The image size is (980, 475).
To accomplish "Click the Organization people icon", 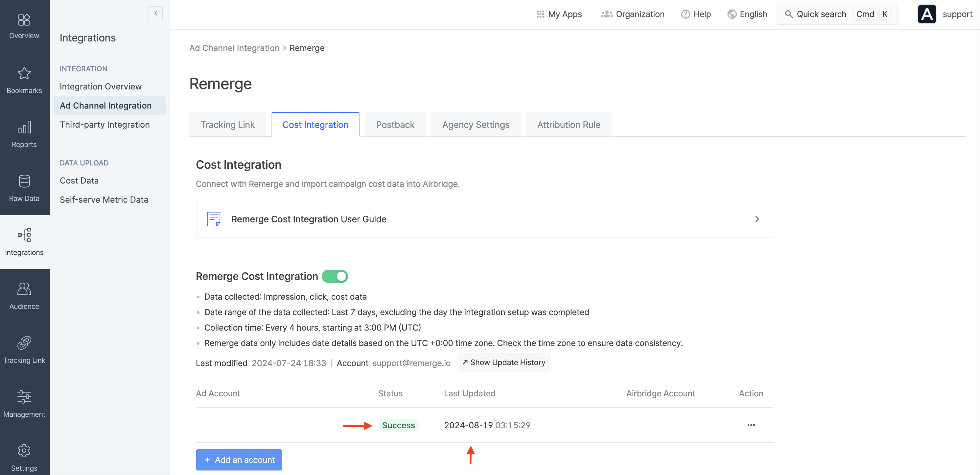I will [x=606, y=14].
